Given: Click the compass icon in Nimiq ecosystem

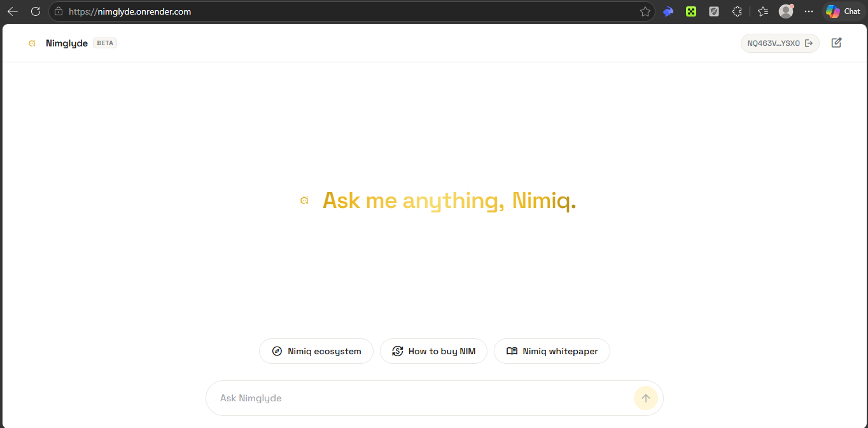Looking at the screenshot, I should tap(277, 351).
